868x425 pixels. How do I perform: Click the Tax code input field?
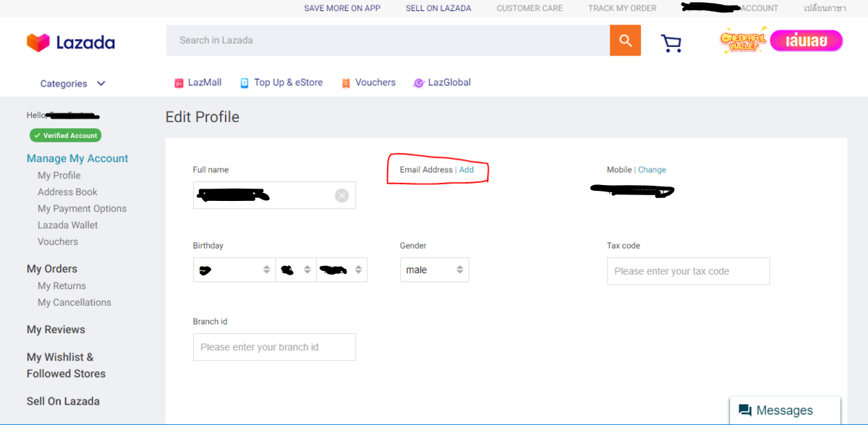[688, 271]
